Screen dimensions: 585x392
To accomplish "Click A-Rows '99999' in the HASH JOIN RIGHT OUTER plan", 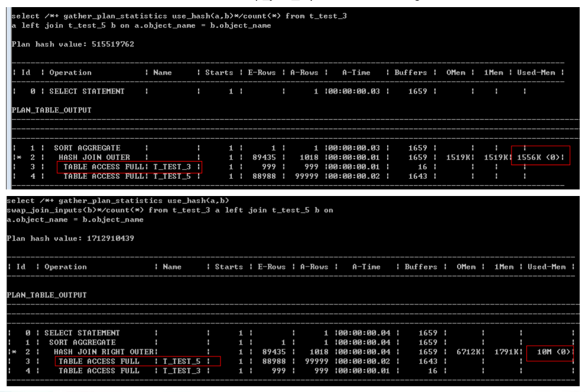I will click(317, 361).
